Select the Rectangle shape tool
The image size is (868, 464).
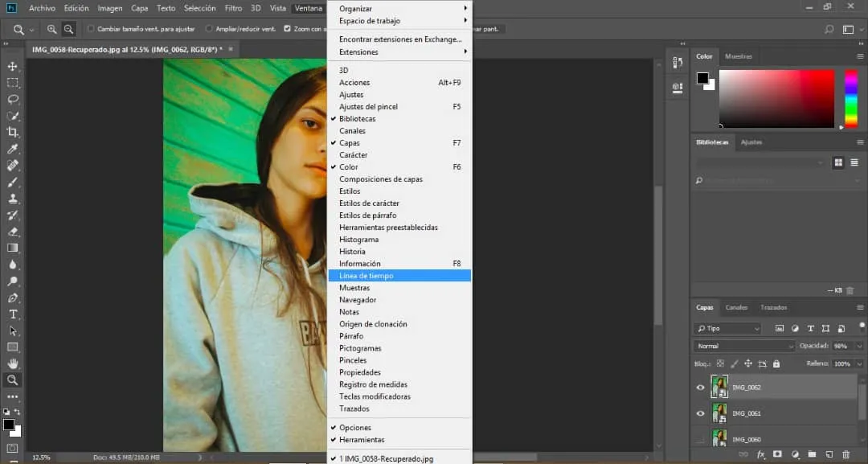click(12, 347)
